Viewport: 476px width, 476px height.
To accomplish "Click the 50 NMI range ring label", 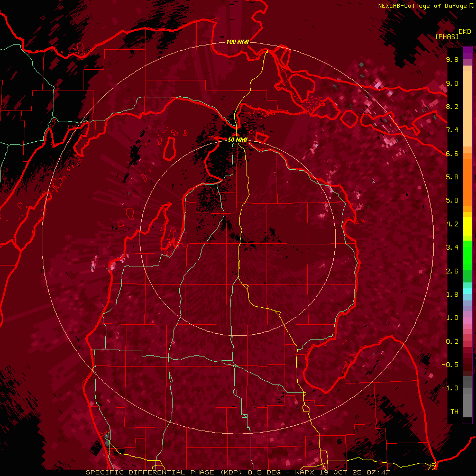I will coord(237,140).
